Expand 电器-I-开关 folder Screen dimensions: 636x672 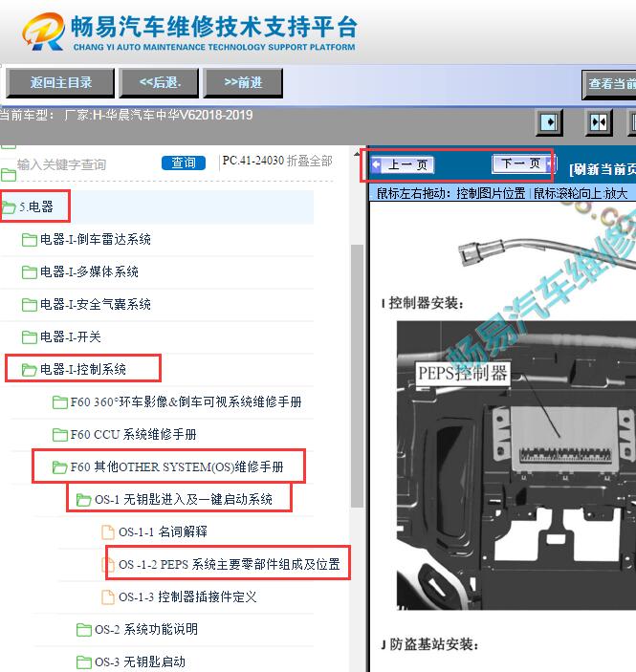point(71,336)
